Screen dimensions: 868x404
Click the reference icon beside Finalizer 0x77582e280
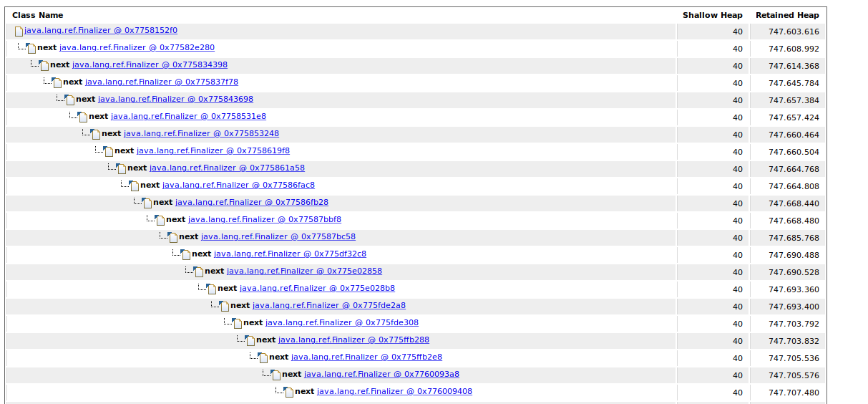pyautogui.click(x=31, y=48)
